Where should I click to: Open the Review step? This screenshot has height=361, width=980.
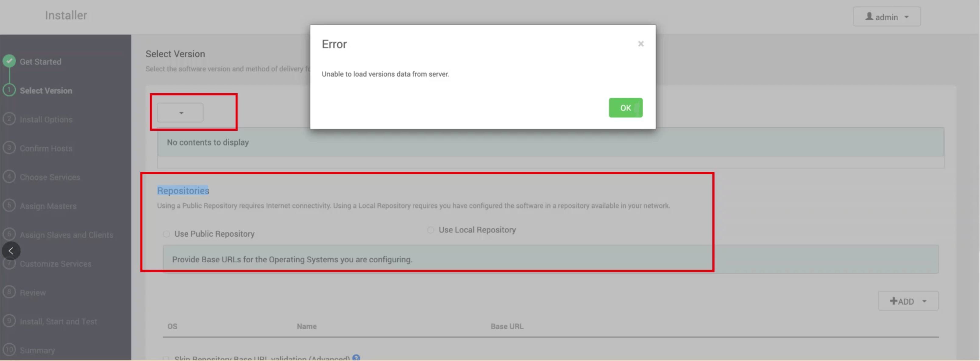point(33,293)
